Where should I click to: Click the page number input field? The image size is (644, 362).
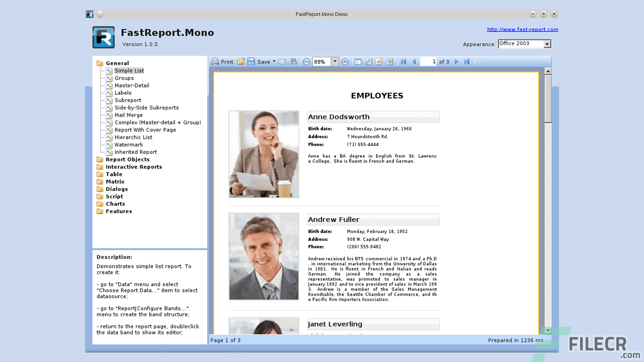point(428,62)
